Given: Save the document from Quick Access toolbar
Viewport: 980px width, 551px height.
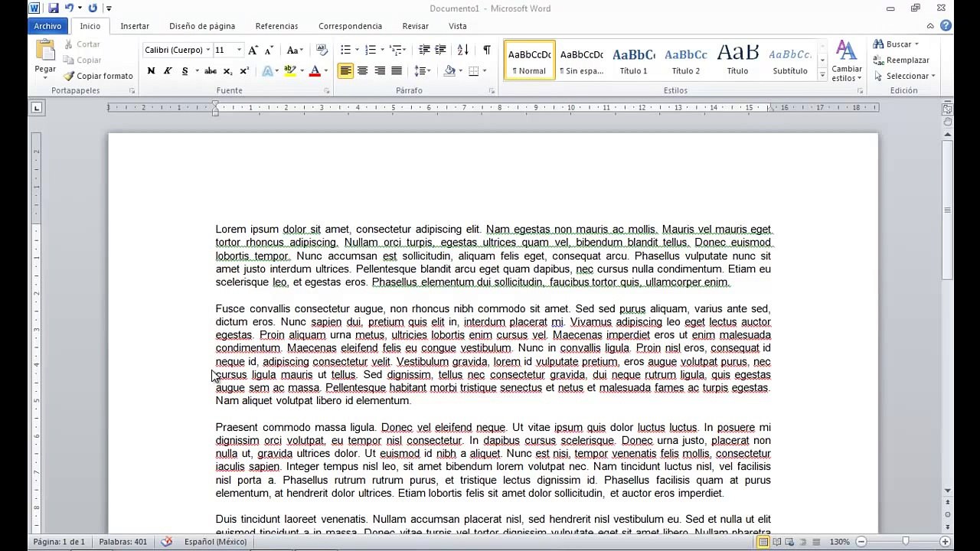Looking at the screenshot, I should pyautogui.click(x=54, y=8).
